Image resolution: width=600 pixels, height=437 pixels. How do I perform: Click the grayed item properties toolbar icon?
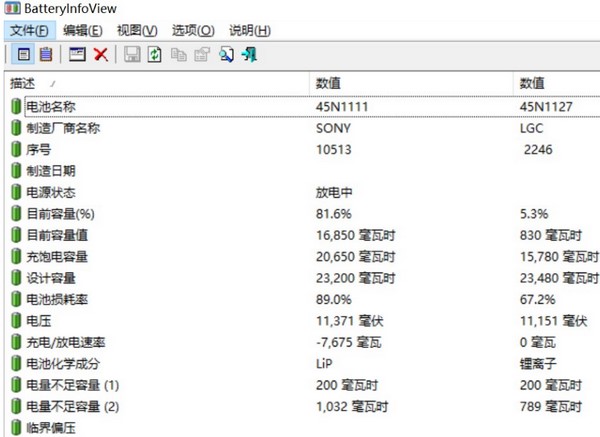(202, 54)
